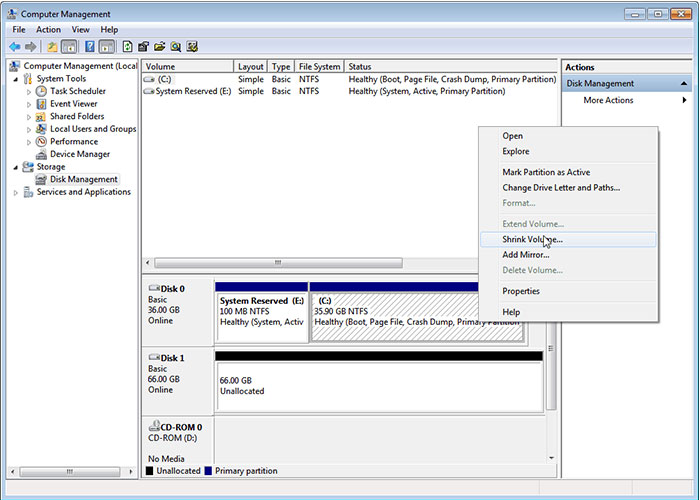Select Change Drive Letter and Paths

(x=561, y=188)
